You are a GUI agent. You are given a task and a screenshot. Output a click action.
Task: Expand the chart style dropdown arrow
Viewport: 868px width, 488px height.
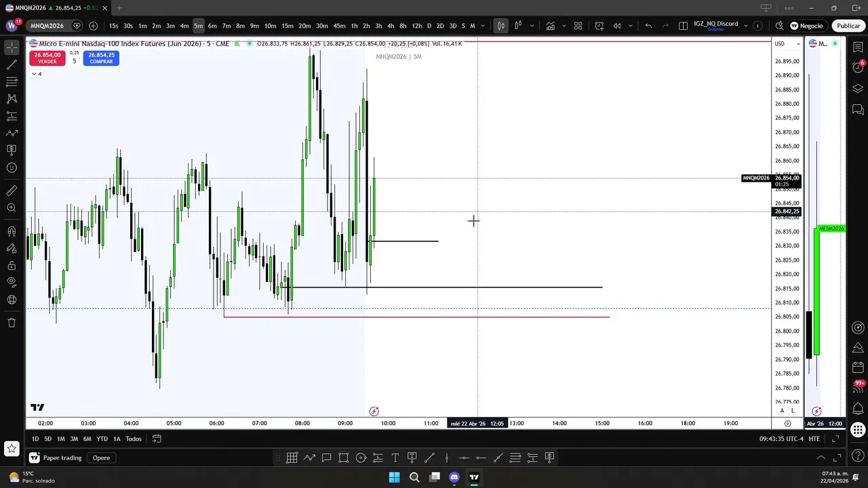(532, 26)
